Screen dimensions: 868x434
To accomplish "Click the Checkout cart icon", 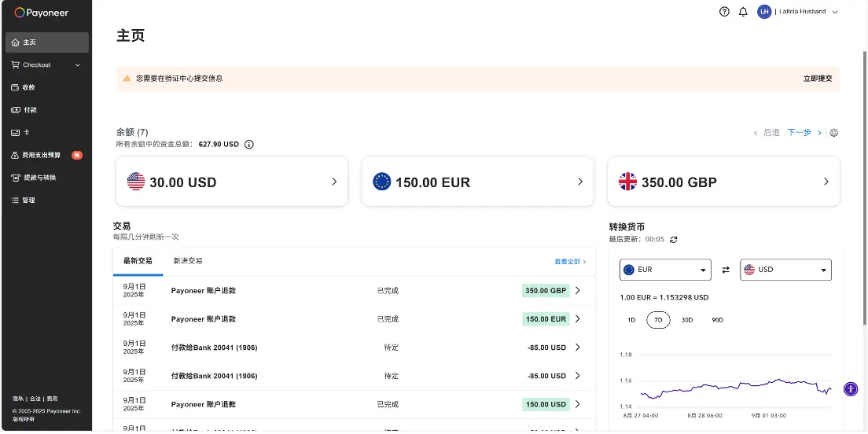I will [x=16, y=64].
